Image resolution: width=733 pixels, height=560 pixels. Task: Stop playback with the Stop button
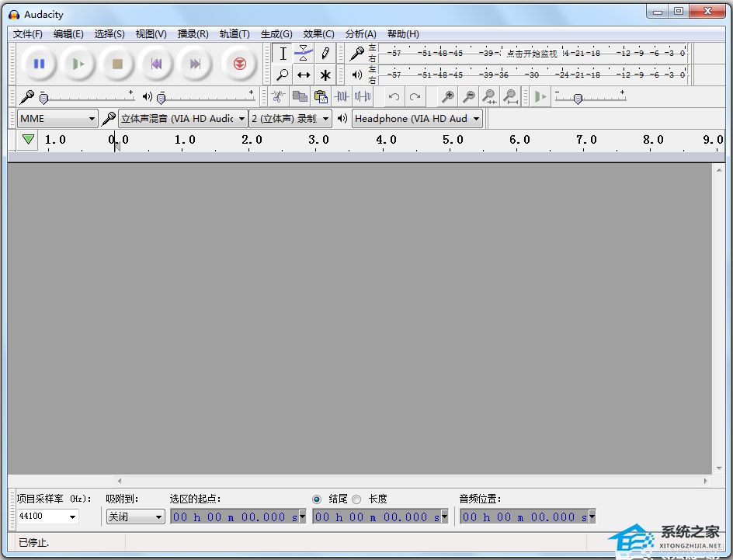point(117,64)
